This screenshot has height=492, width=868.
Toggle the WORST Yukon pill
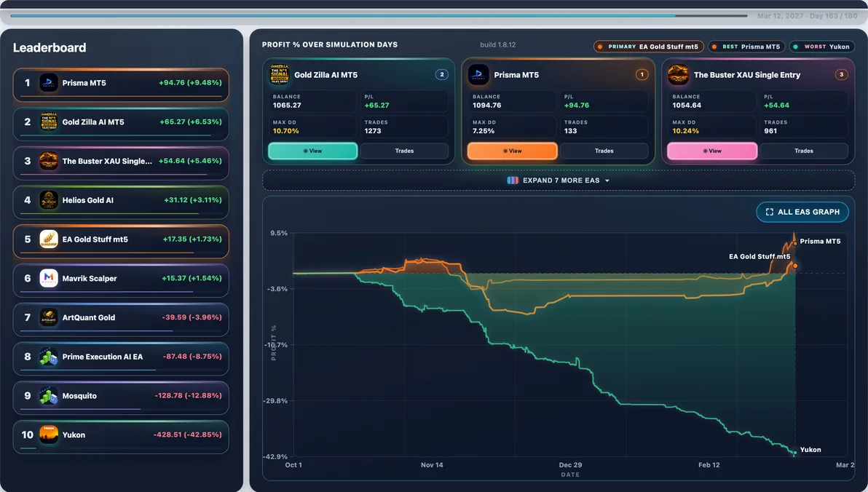(x=822, y=47)
